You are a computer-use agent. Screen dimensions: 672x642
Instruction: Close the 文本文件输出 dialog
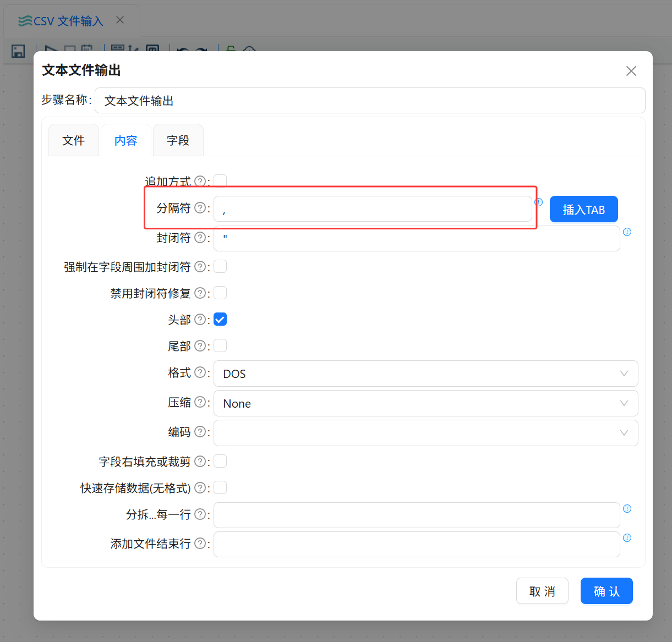click(631, 71)
